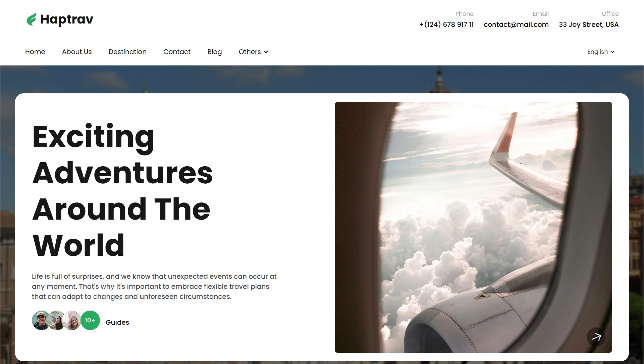
Task: Go to the Home page
Action: pos(35,52)
